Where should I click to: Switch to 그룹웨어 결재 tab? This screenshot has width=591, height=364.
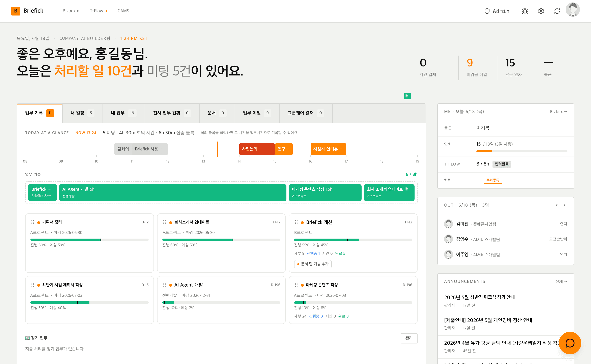click(x=306, y=113)
